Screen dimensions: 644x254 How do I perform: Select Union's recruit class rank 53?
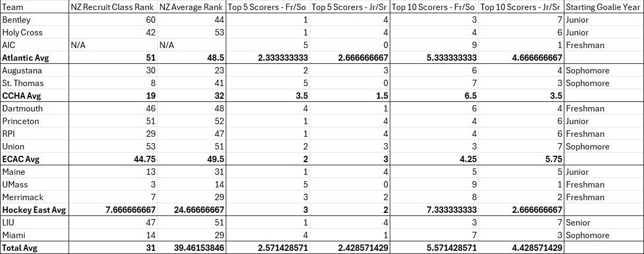113,147
